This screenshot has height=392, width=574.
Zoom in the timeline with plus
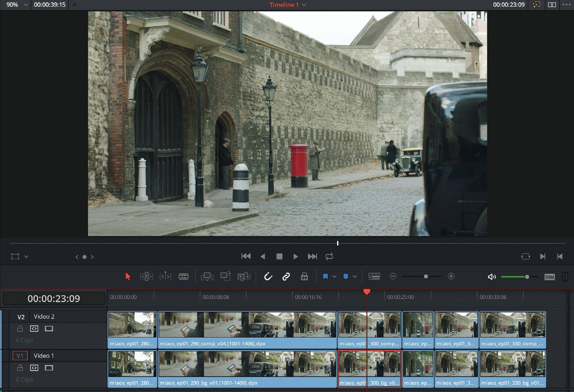(x=451, y=276)
